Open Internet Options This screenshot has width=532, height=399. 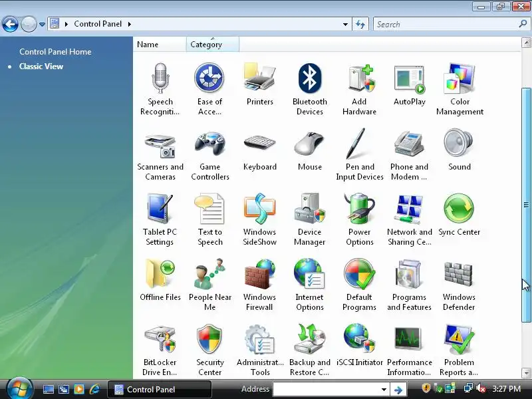(309, 285)
